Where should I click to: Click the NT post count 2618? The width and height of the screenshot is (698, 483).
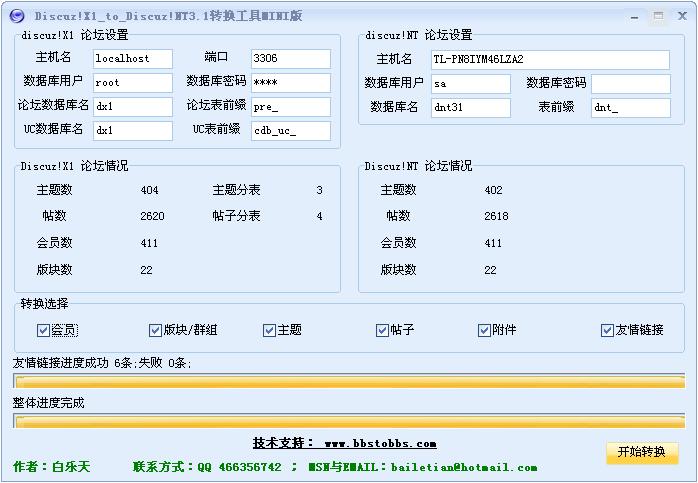pos(496,216)
